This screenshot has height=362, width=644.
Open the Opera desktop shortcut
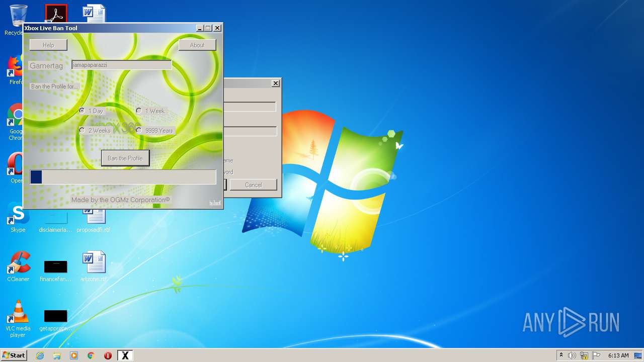pos(15,168)
